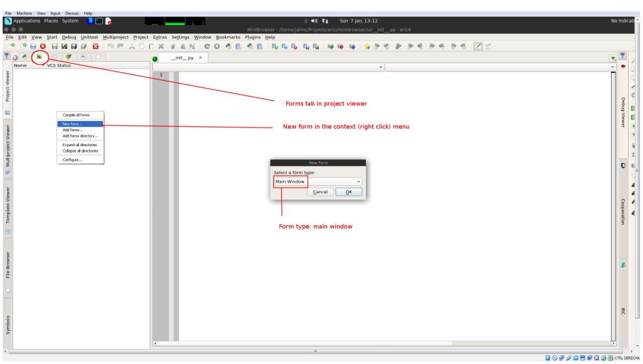643x364 pixels.
Task: Click the yellow star bookmark icon
Action: [x=367, y=46]
